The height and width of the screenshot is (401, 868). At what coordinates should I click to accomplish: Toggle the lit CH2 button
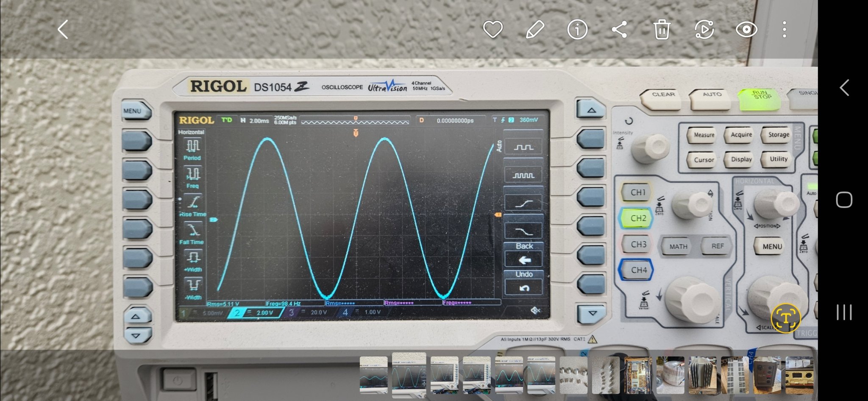tap(637, 218)
